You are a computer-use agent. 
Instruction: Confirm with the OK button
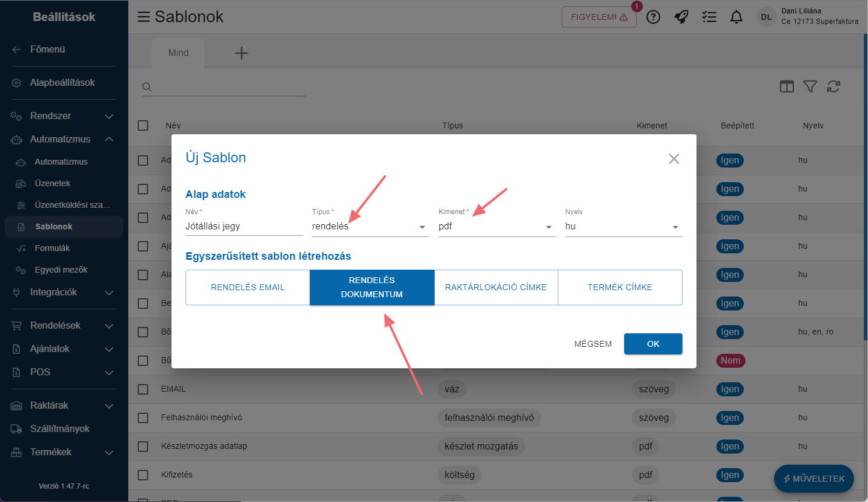[x=653, y=344]
